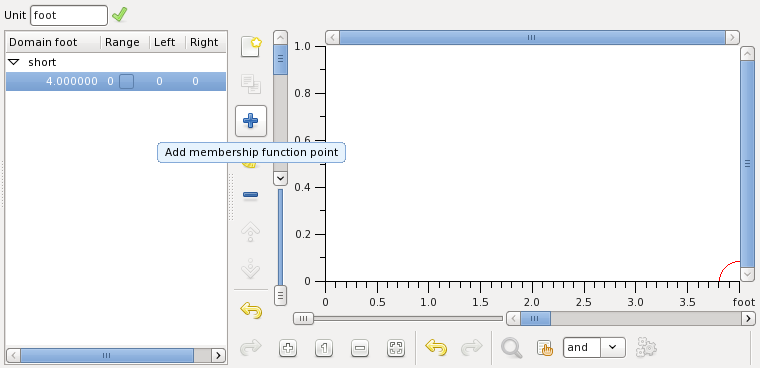
Task: Toggle the Range checkbox in selected row
Action: point(127,81)
